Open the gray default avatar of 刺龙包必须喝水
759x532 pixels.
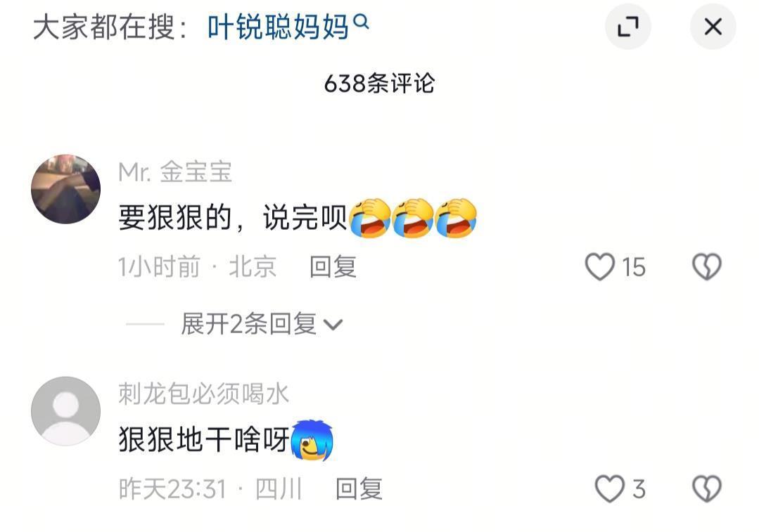(x=66, y=411)
